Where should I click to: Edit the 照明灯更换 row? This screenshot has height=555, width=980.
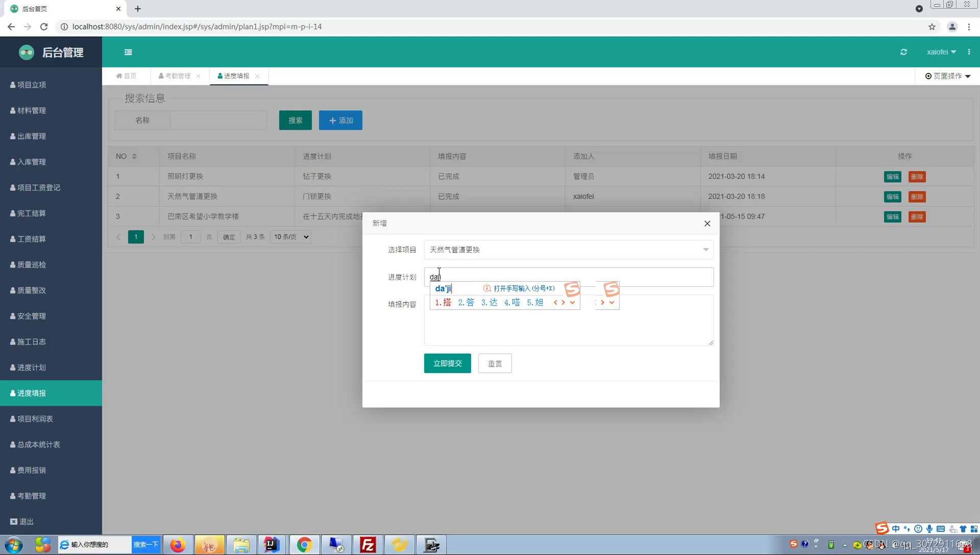(x=892, y=176)
